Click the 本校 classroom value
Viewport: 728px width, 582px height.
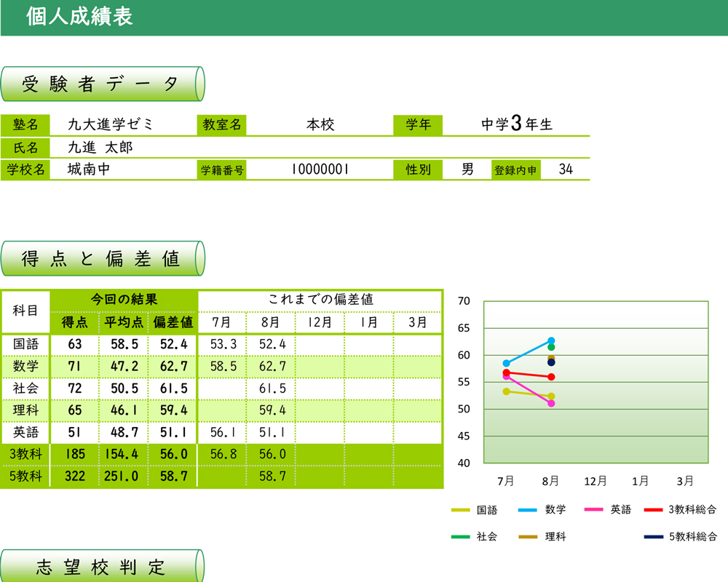tap(320, 124)
